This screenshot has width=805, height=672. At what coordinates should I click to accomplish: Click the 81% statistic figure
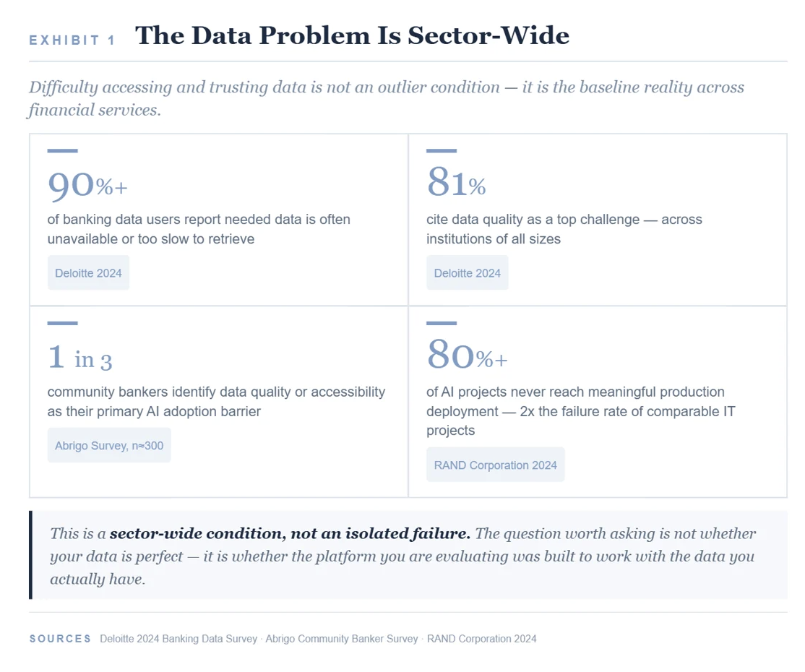pos(456,183)
